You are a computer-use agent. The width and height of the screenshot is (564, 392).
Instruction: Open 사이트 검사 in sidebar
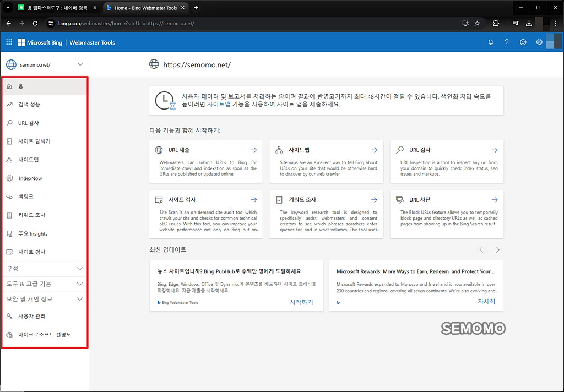(45, 252)
